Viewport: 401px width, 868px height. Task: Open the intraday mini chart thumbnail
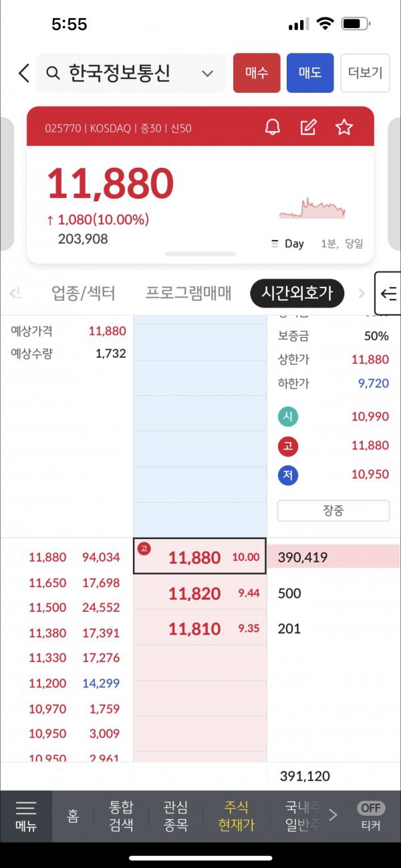pyautogui.click(x=312, y=208)
